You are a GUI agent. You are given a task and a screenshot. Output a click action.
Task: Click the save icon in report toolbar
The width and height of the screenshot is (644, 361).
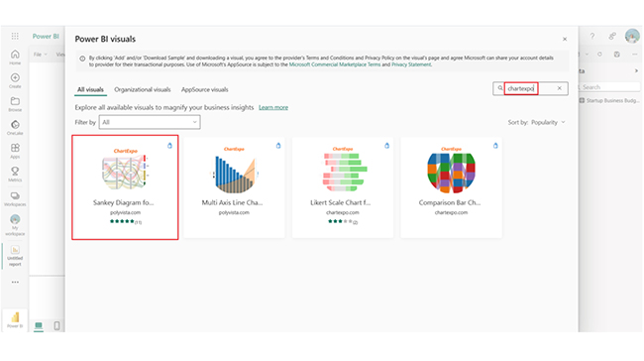617,55
